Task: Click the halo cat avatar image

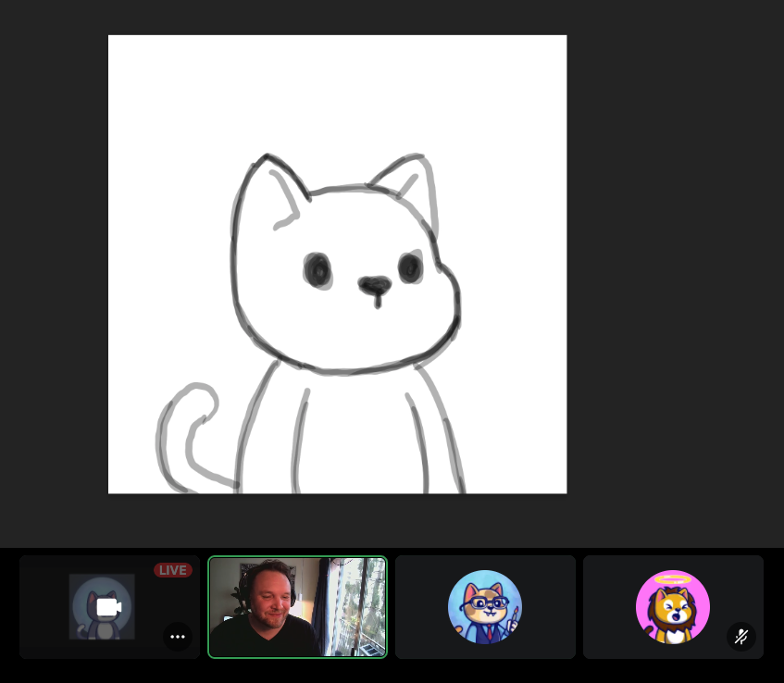Action: (x=673, y=607)
